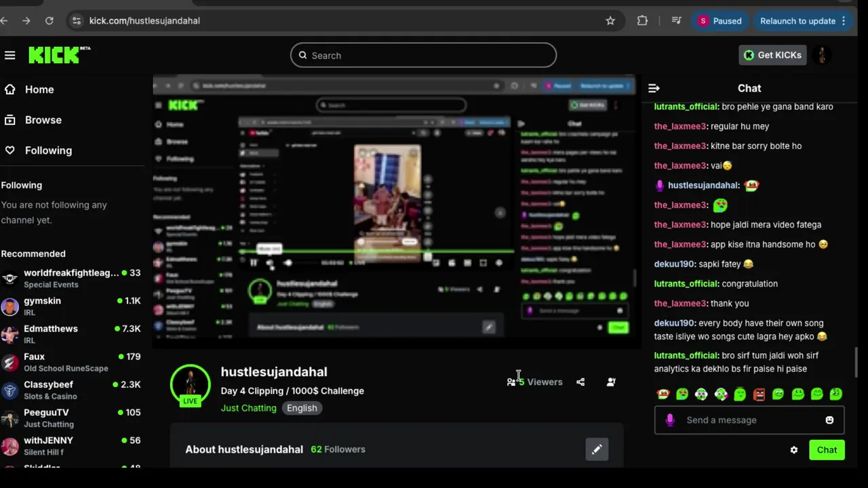The height and width of the screenshot is (488, 868).
Task: Open the browser media controls icon
Action: pyautogui.click(x=676, y=21)
